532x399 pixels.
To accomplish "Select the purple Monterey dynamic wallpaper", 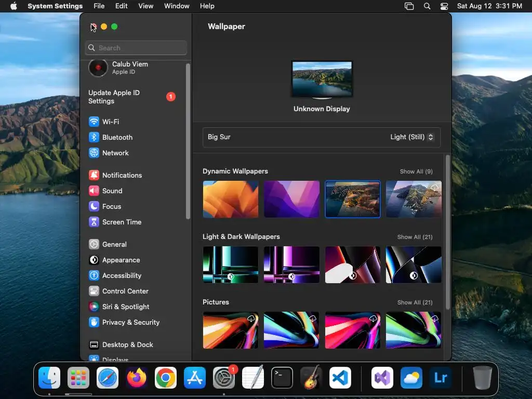I will [x=291, y=199].
